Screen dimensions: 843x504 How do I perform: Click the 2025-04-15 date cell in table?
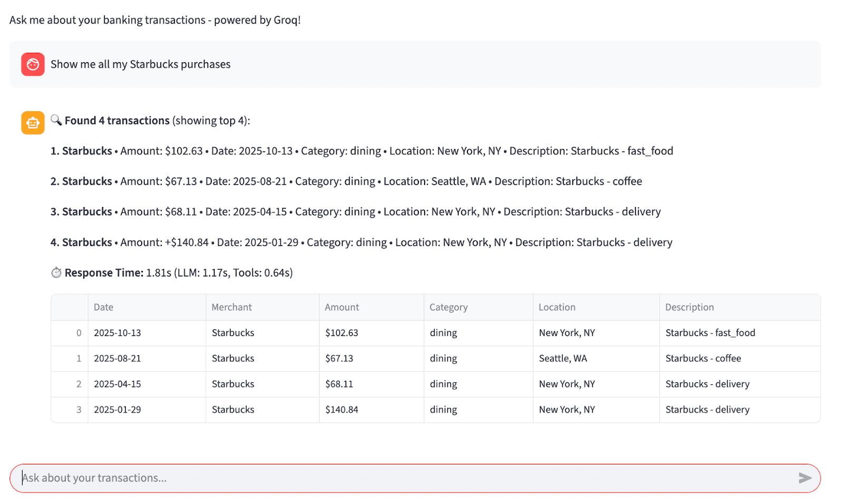click(x=117, y=384)
